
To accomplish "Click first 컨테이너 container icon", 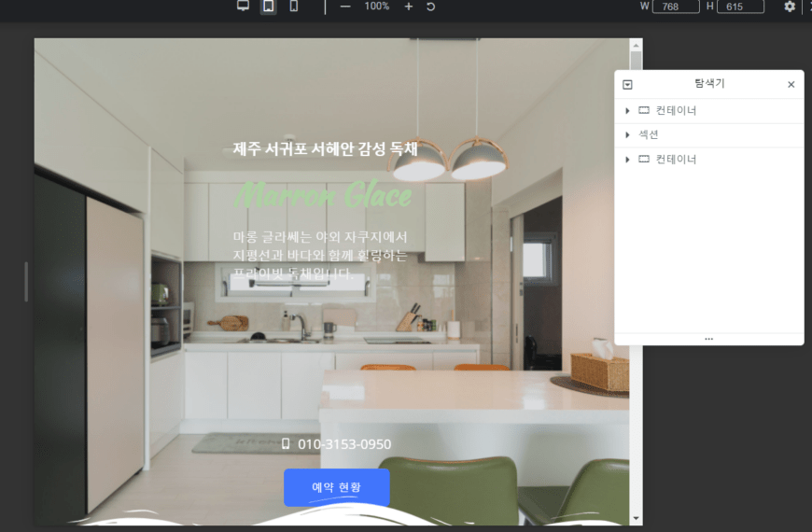I will click(x=644, y=110).
